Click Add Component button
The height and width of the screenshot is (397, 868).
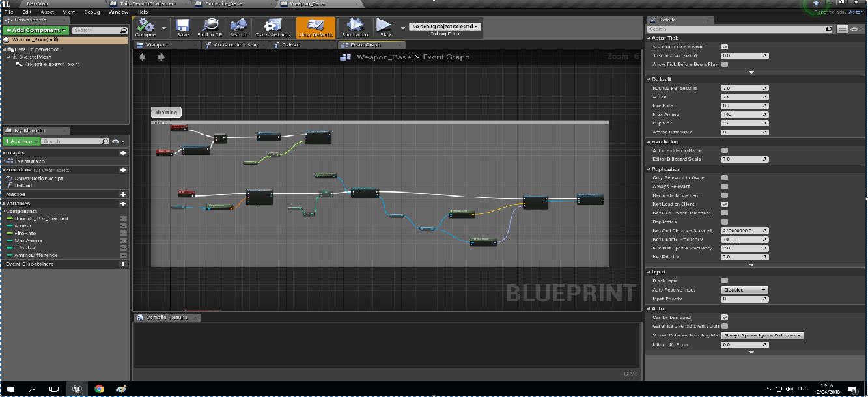click(x=35, y=31)
